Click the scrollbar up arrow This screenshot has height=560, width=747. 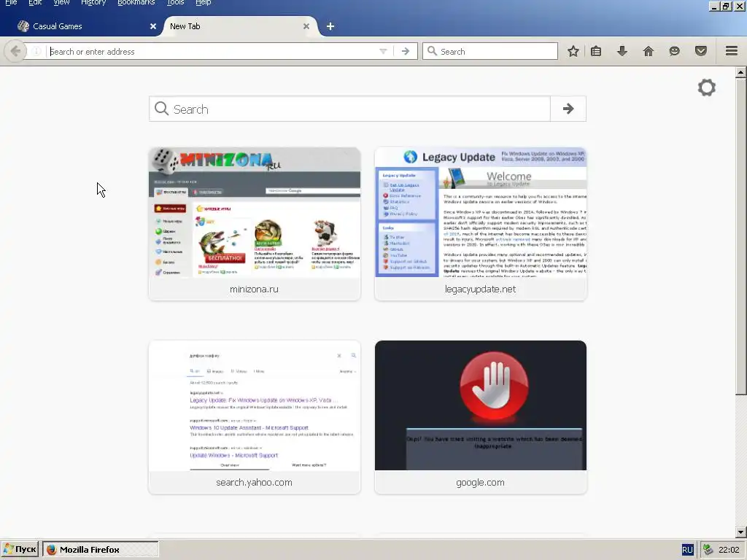tap(740, 72)
